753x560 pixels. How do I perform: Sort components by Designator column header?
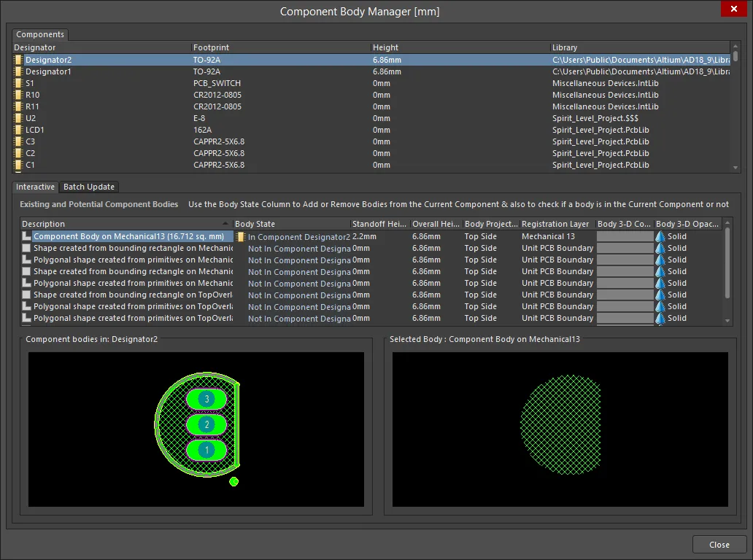pos(102,47)
